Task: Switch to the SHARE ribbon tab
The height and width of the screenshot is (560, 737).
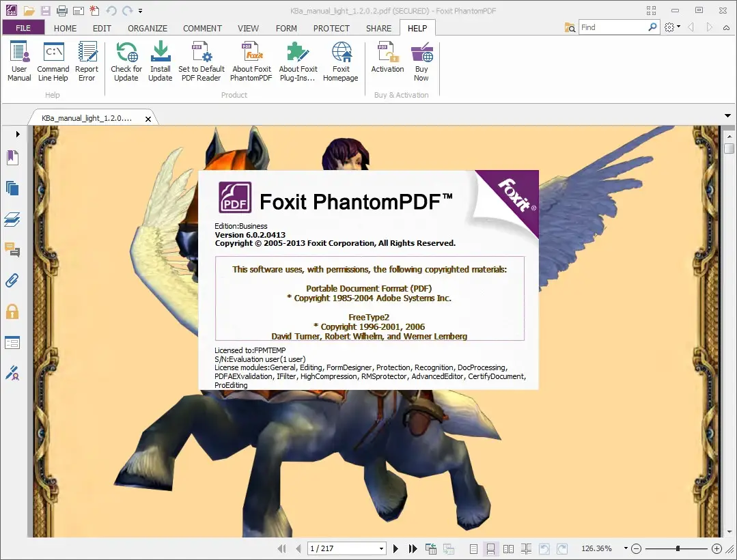Action: tap(378, 28)
